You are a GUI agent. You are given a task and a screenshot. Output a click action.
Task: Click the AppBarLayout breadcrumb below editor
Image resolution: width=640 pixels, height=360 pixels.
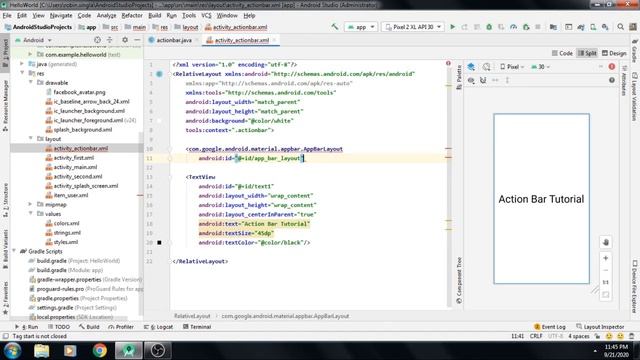pos(285,316)
